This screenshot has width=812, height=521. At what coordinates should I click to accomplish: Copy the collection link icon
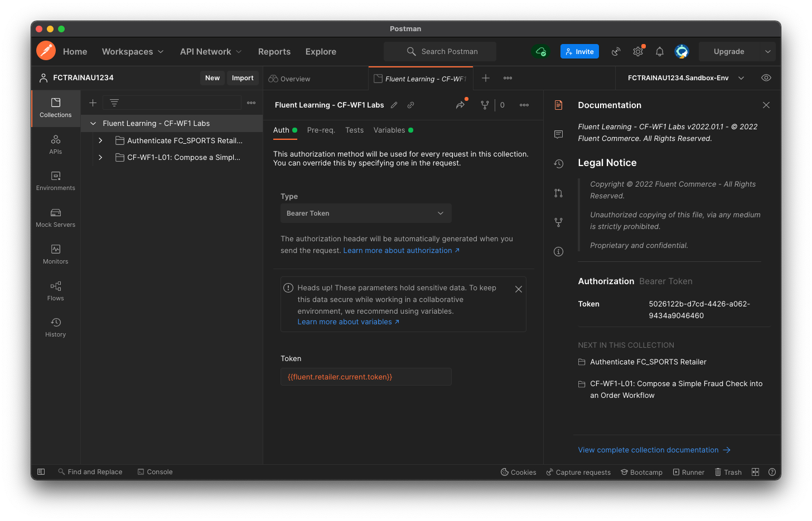[x=411, y=105]
